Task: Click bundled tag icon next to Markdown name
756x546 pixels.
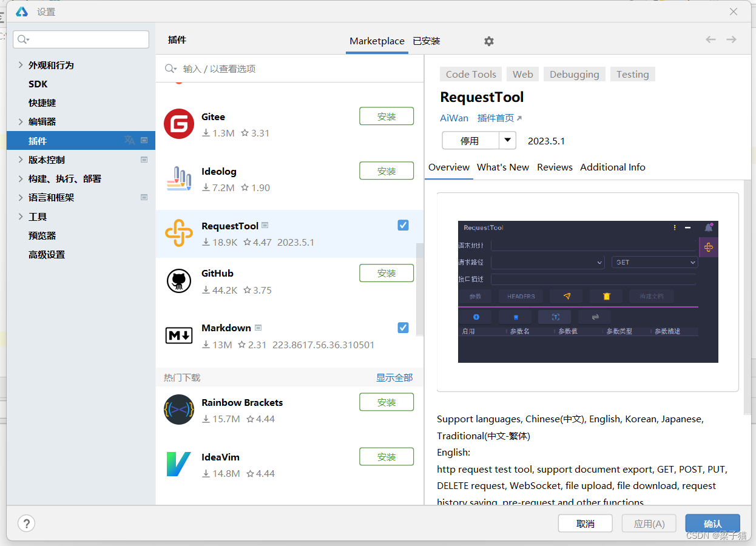Action: pyautogui.click(x=258, y=328)
